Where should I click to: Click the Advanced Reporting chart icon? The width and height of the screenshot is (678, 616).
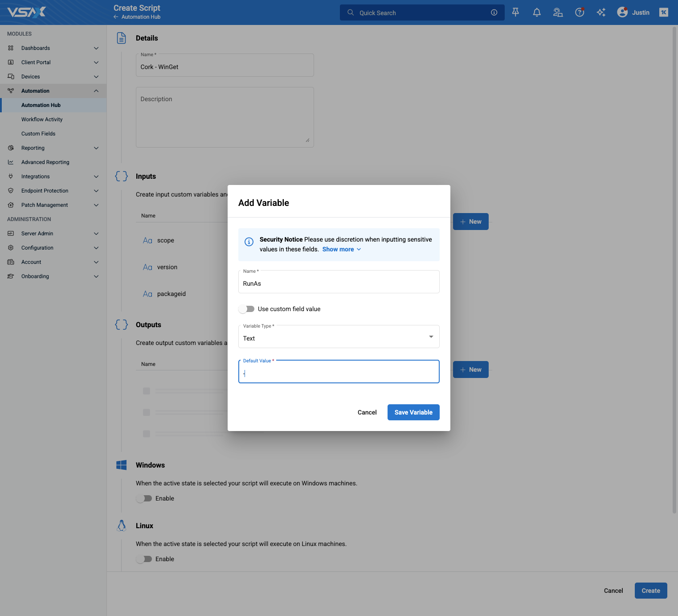[11, 162]
